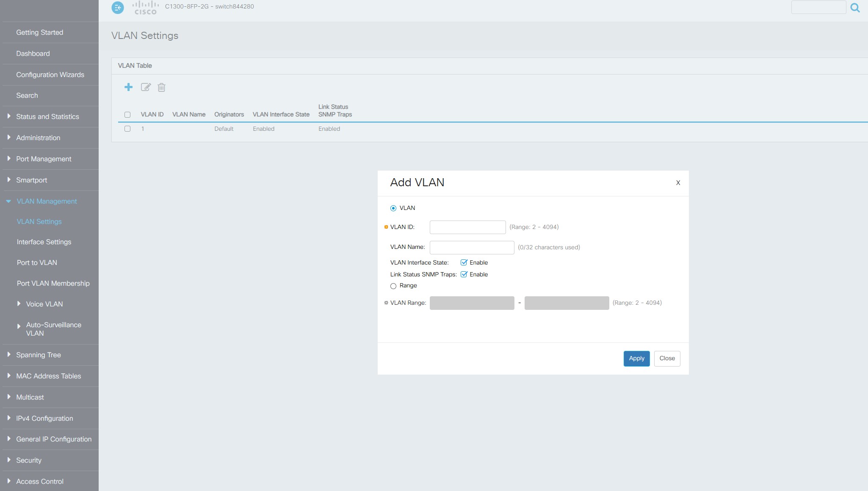Expand the Voice VLAN submenu
Viewport: 868px width, 491px height.
(44, 304)
